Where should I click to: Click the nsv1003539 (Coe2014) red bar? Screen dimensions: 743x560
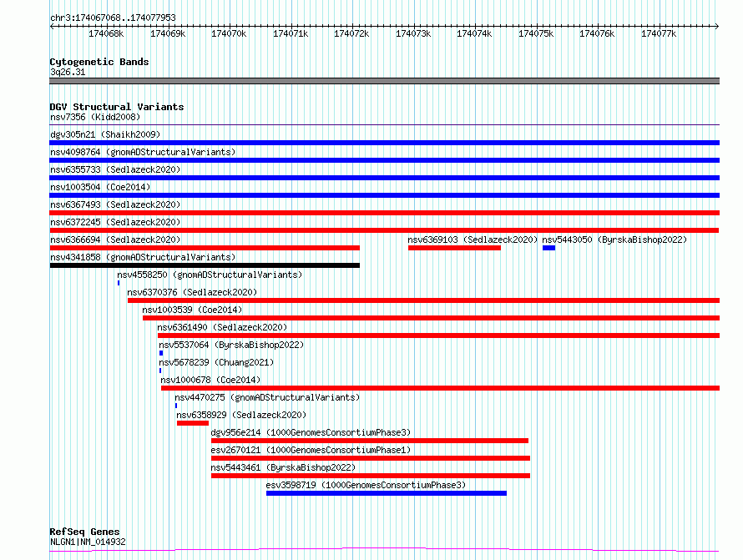tap(432, 318)
